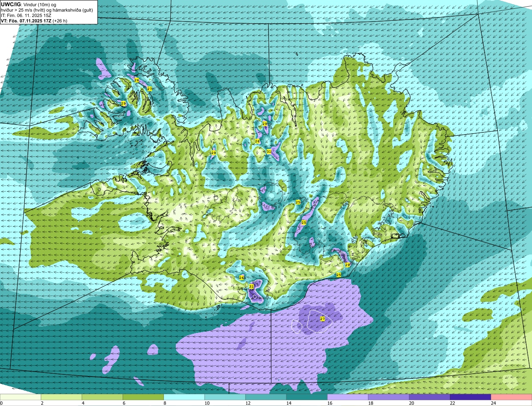532x406 pixels.
Task: Click the legend tick label "4"
Action: [x=83, y=403]
